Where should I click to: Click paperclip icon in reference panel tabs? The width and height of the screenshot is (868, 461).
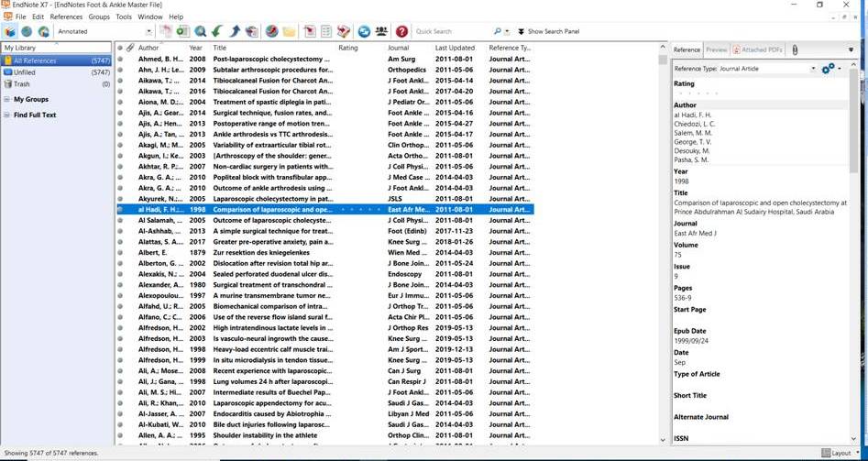pos(795,49)
